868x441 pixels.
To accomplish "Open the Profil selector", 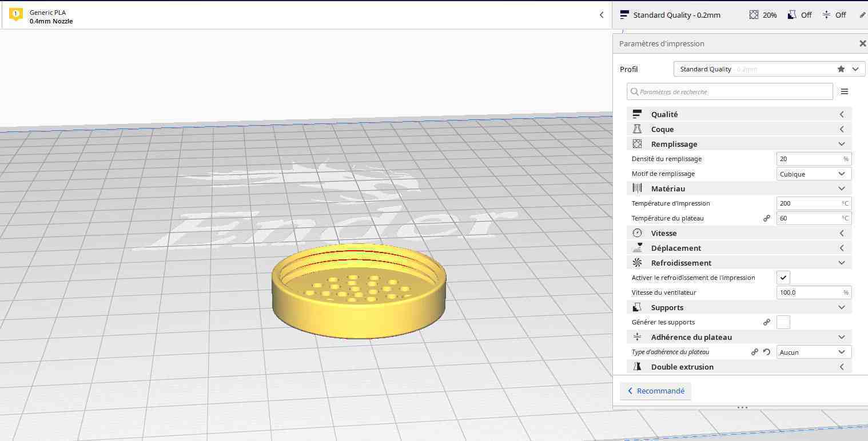I will [x=769, y=69].
